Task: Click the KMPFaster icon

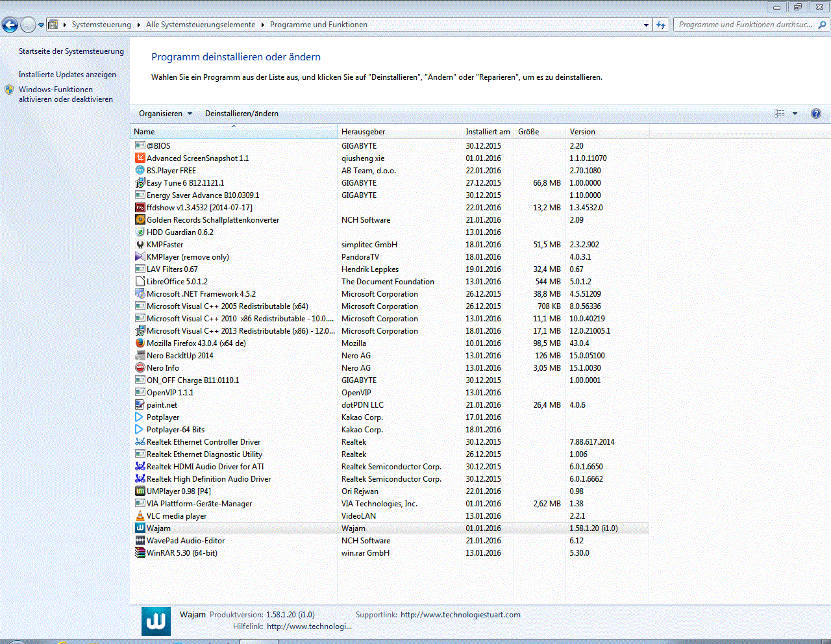Action: pos(140,244)
